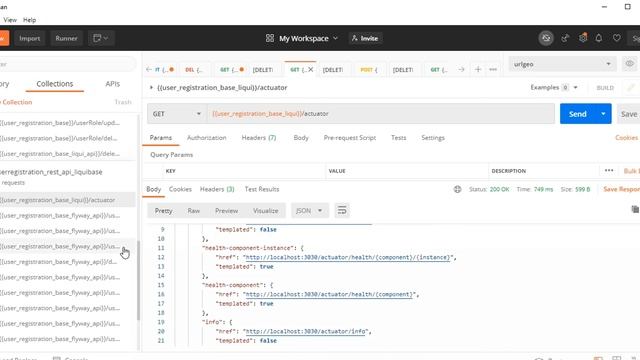Switch response view to Raw
Image resolution: width=640 pixels, height=360 pixels.
(x=193, y=211)
